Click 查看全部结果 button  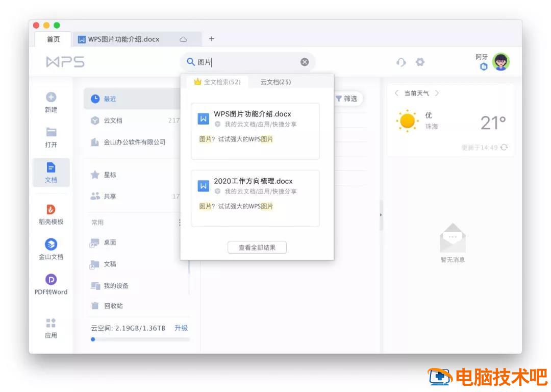pos(257,248)
